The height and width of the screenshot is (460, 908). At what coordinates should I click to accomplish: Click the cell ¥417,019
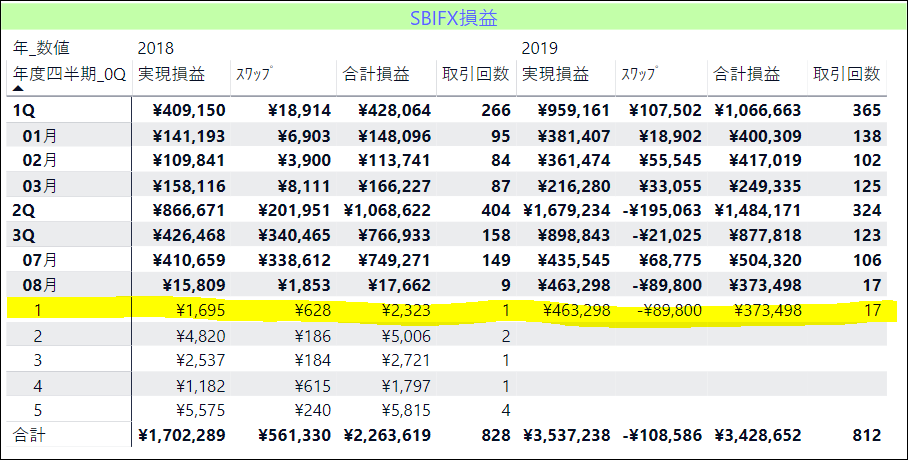(x=765, y=160)
